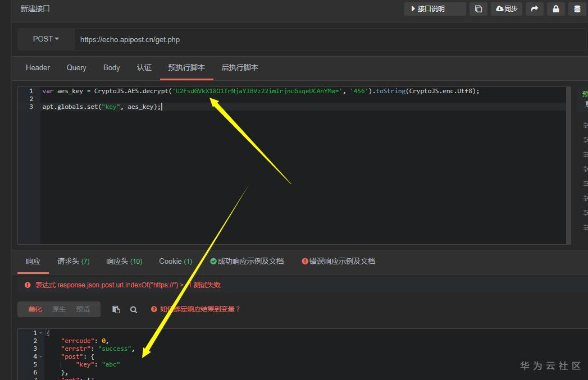Click the search magnifier icon in response

[134, 309]
